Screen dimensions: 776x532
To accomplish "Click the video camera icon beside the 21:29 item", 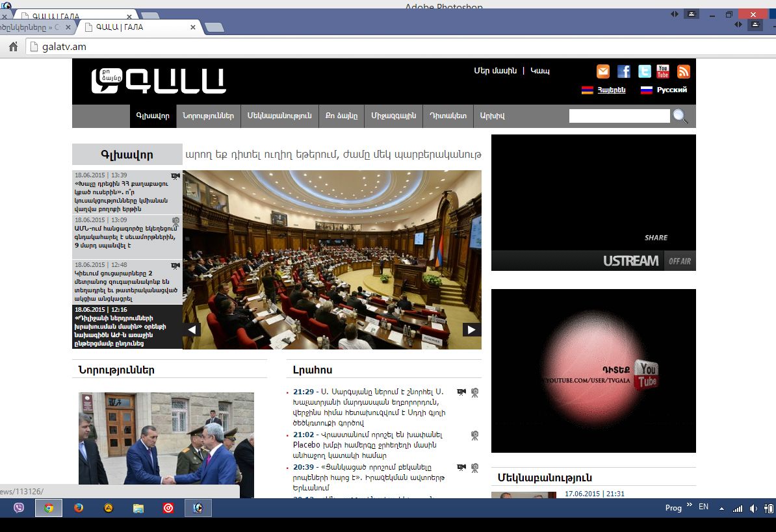I will pyautogui.click(x=461, y=392).
